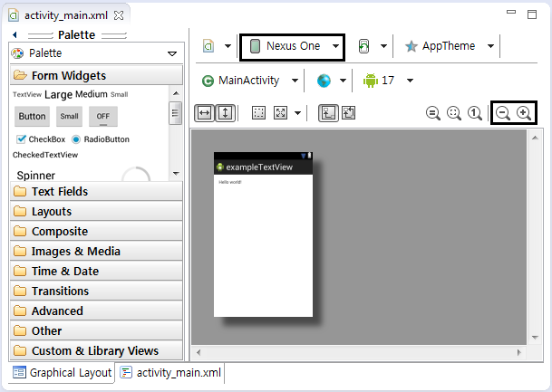Click the exampleTextView title bar in preview
The width and height of the screenshot is (552, 392).
click(264, 167)
